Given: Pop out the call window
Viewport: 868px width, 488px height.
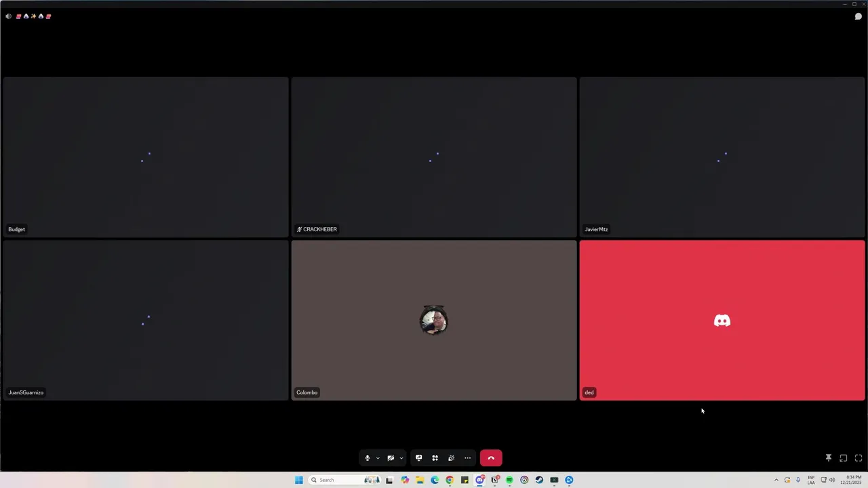Looking at the screenshot, I should click(x=843, y=458).
